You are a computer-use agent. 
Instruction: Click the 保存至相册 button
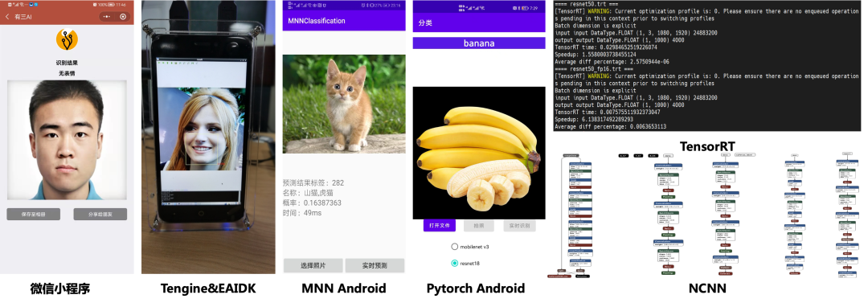[x=33, y=214]
